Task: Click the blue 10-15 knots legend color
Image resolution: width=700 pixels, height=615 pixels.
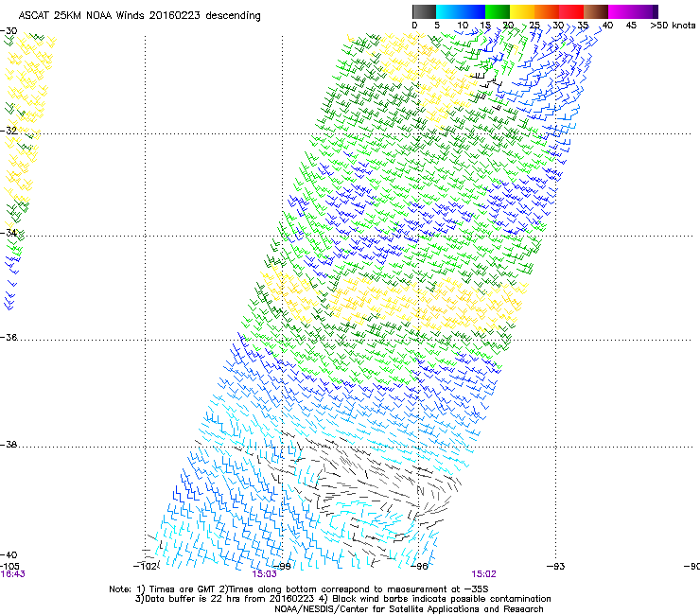Action: pyautogui.click(x=473, y=11)
